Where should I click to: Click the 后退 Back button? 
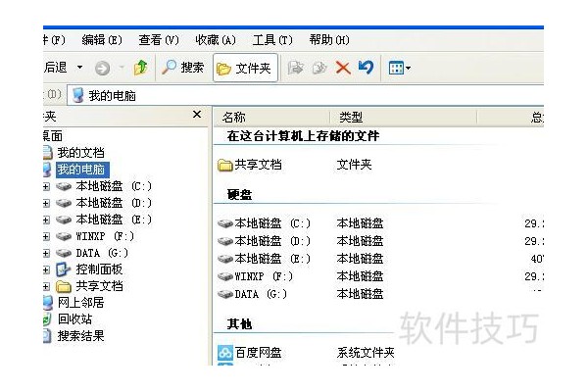pos(56,68)
